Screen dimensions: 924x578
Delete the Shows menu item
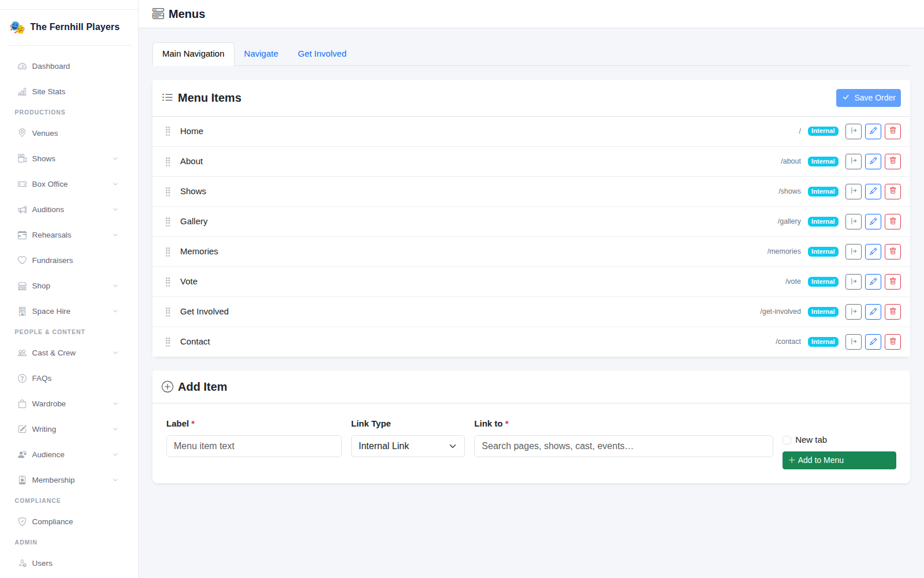(x=893, y=191)
